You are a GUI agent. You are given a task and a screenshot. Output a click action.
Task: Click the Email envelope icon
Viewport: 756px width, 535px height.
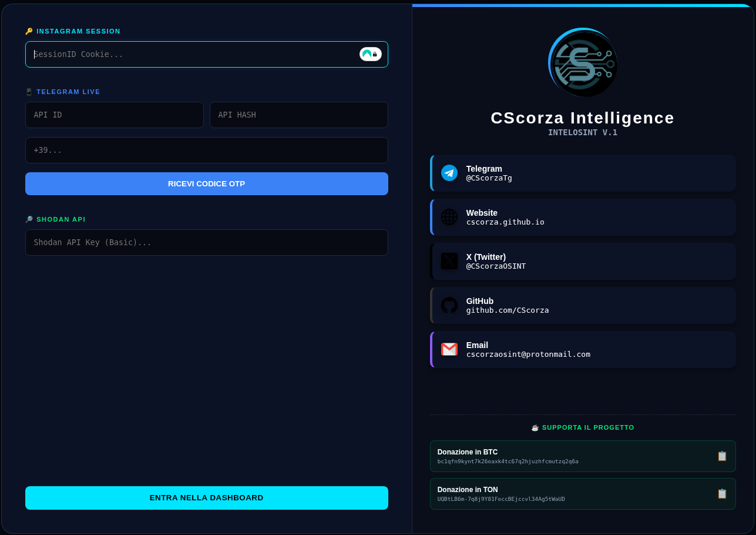(449, 349)
